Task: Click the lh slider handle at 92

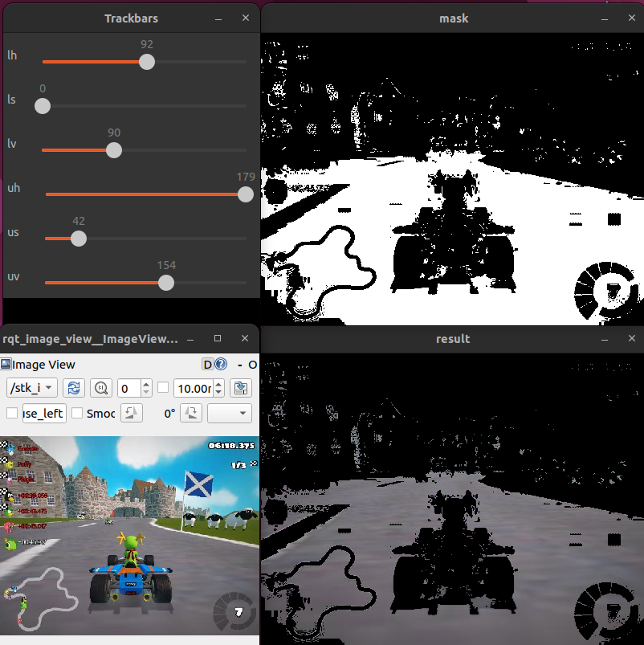Action: click(146, 62)
